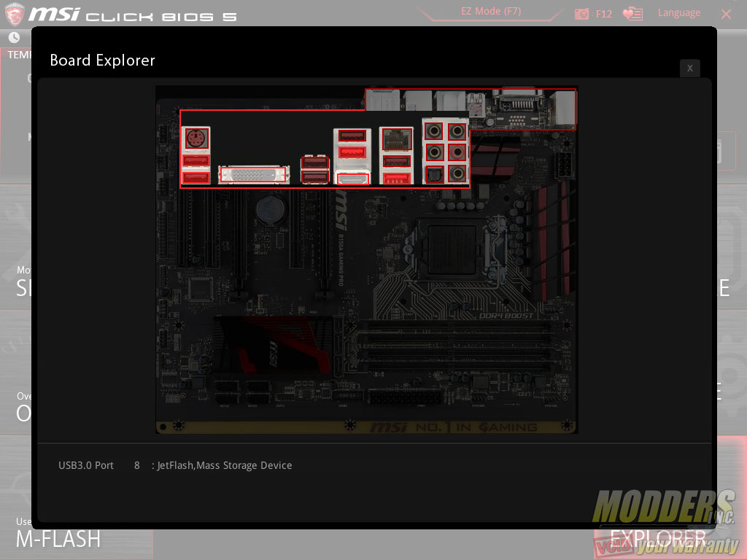This screenshot has height=560, width=747.
Task: Select the PS/2 port on the I/O panel
Action: tap(196, 139)
